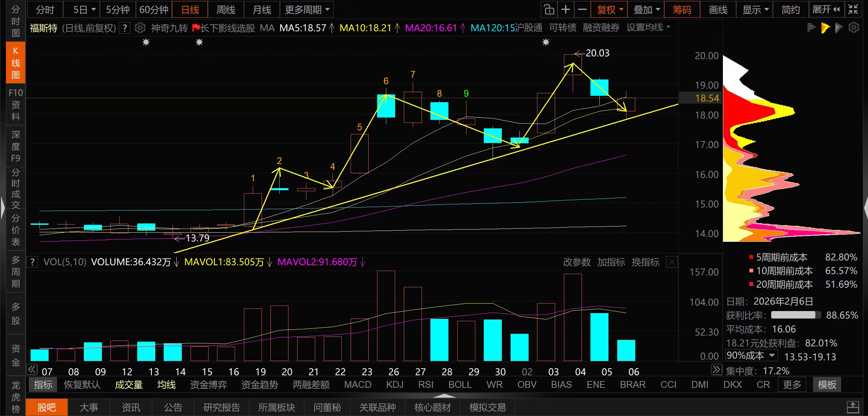868x416 pixels.
Task: Click 改参数 to edit volume parameters
Action: click(x=577, y=262)
